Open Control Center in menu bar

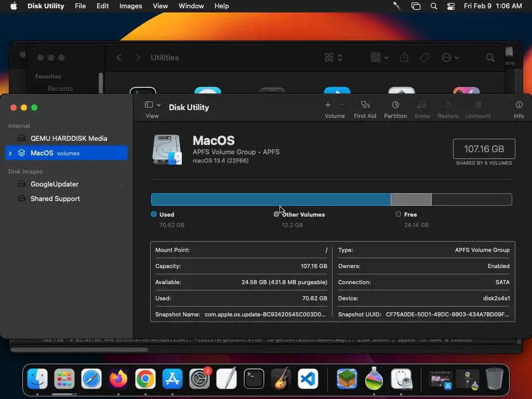click(x=451, y=6)
